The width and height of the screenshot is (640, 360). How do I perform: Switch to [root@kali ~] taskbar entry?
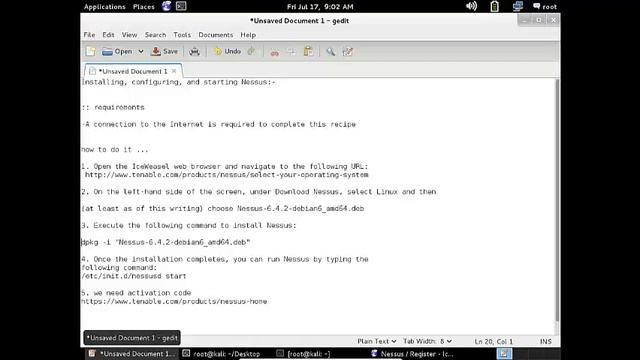tap(304, 354)
